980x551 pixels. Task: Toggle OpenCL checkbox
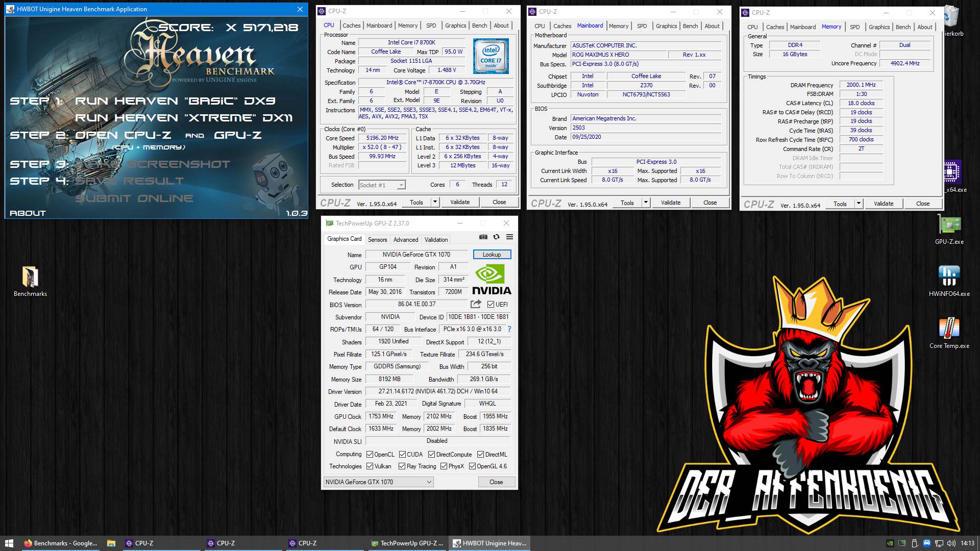[x=370, y=455]
